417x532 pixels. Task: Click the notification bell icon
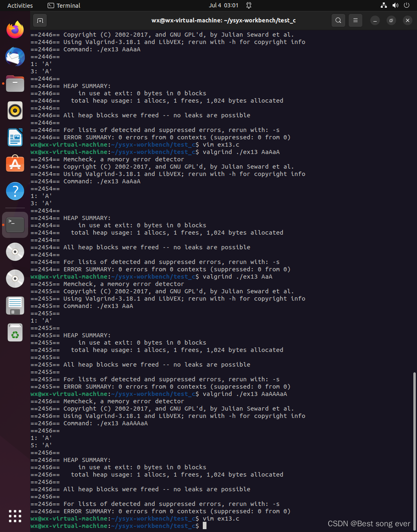tap(249, 5)
